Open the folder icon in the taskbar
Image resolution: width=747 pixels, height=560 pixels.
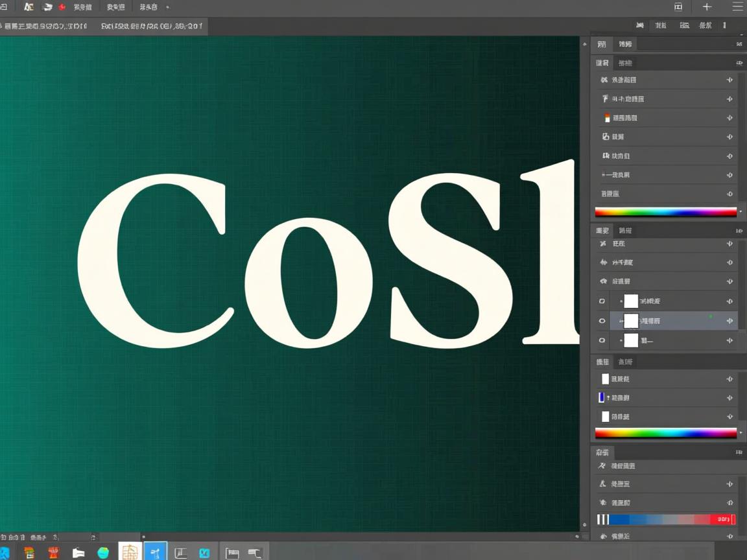pos(78,553)
